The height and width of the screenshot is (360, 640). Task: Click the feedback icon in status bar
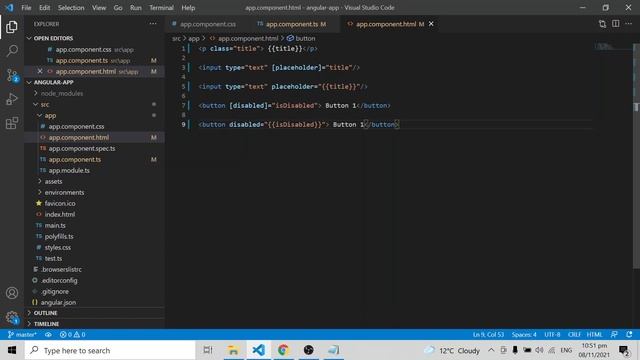pyautogui.click(x=614, y=334)
